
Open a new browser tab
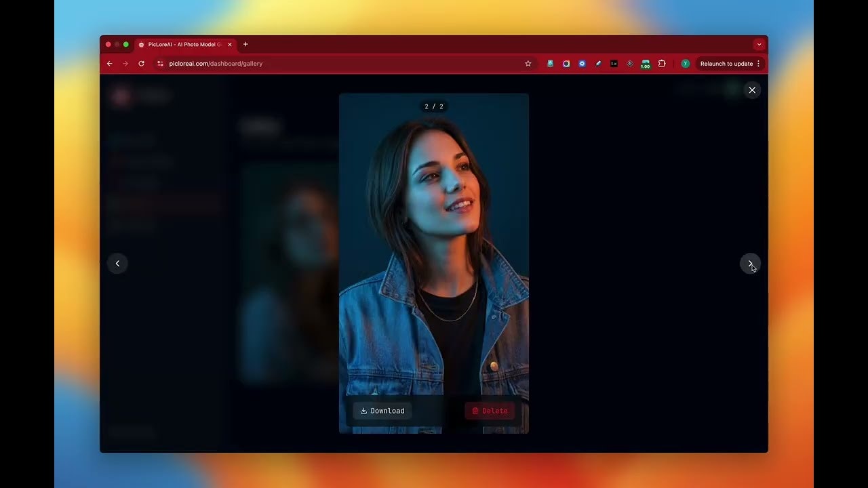245,45
